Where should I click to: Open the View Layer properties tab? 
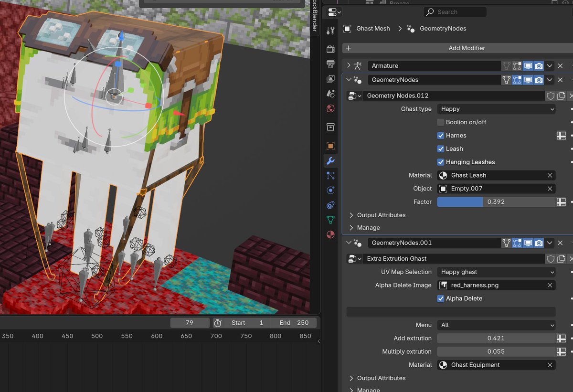click(330, 79)
